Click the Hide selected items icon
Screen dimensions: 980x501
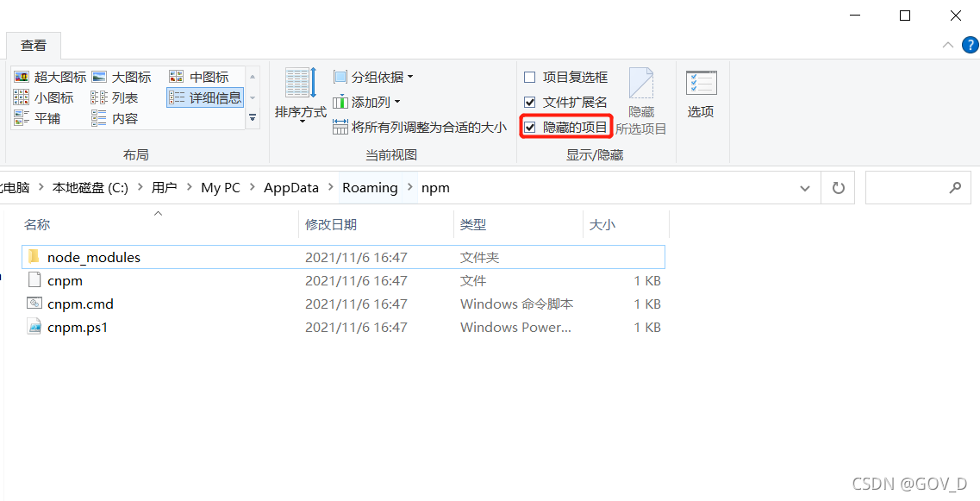(641, 83)
